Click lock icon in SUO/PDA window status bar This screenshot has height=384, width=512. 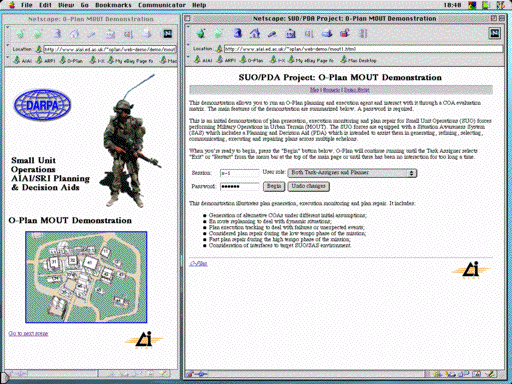(190, 374)
